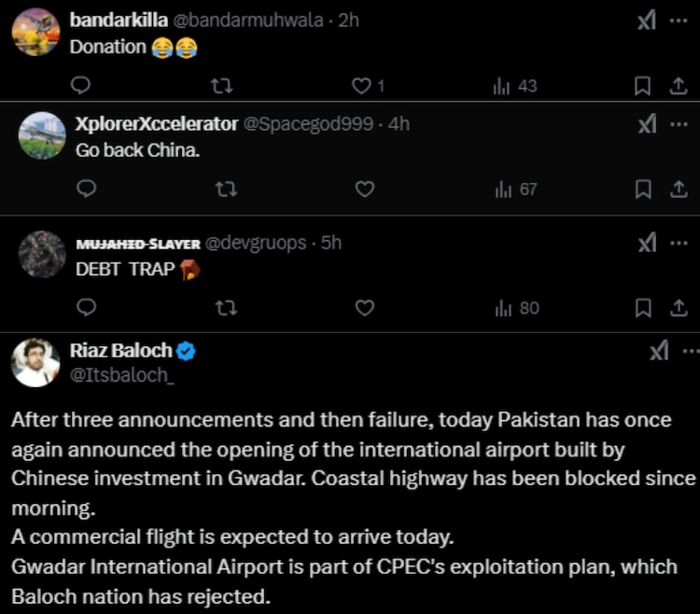Screen dimensions: 700x614
Task: Bookmark bandarkilla's Donation tweet
Action: [x=642, y=86]
